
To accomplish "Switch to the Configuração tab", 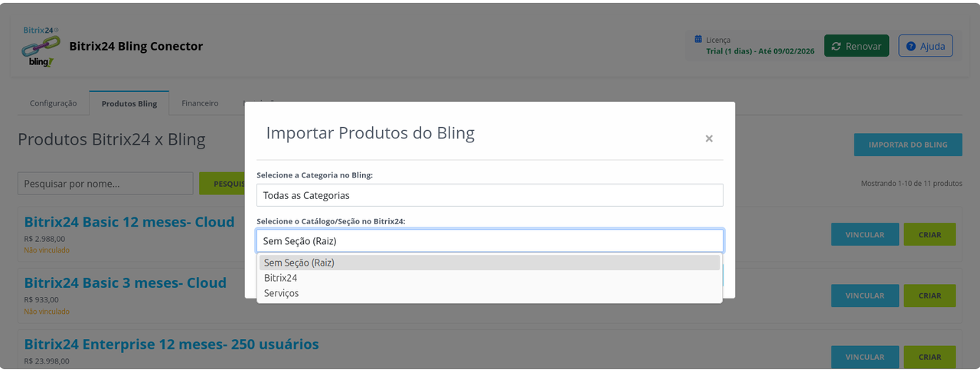I will point(54,103).
